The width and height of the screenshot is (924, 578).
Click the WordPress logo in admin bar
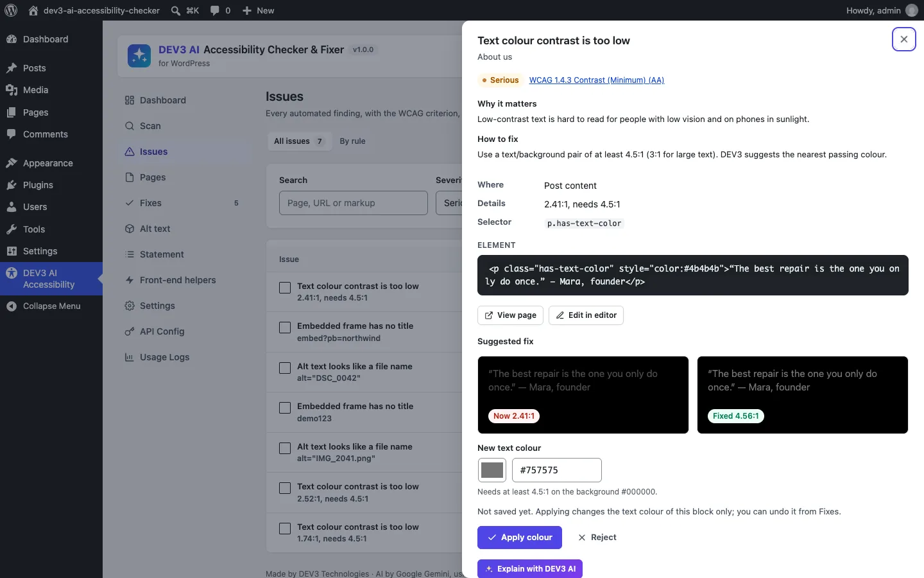(x=11, y=10)
